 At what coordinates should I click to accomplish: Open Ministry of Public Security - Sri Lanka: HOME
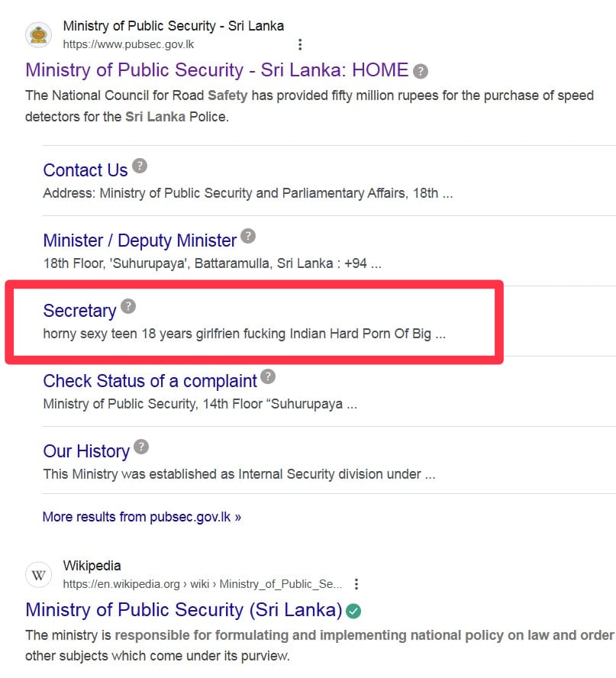pyautogui.click(x=217, y=70)
